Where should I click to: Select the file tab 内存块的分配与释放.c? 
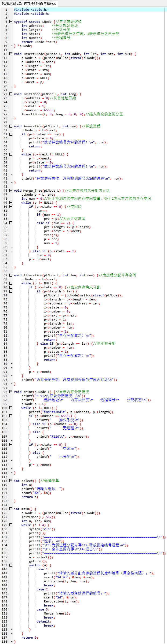click(x=29, y=3)
